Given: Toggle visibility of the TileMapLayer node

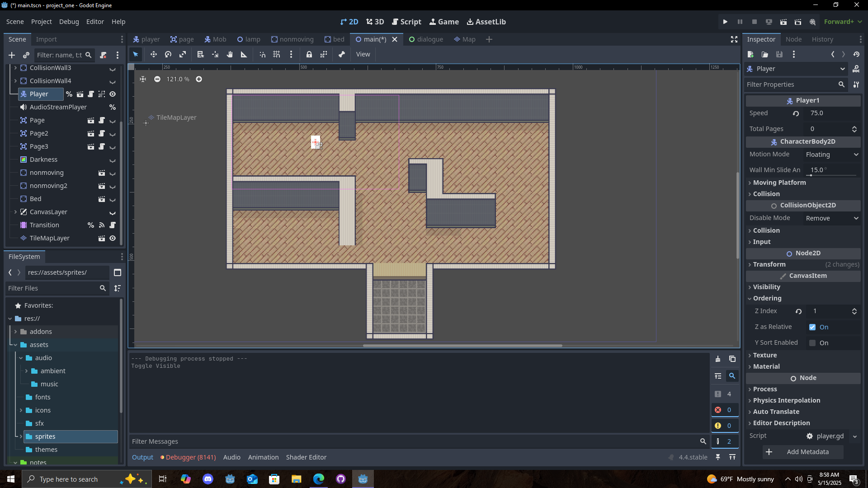Looking at the screenshot, I should pyautogui.click(x=113, y=238).
